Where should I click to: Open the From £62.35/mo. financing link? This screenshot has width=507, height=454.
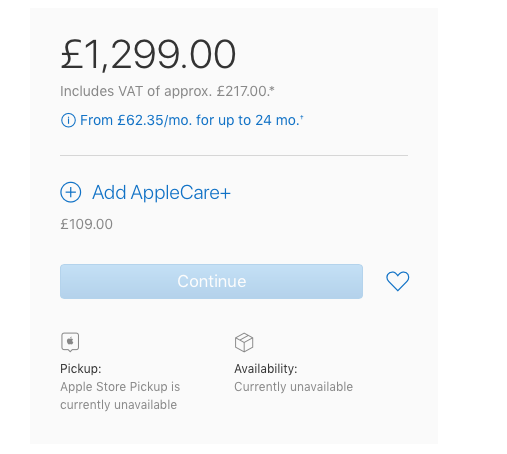(x=192, y=120)
